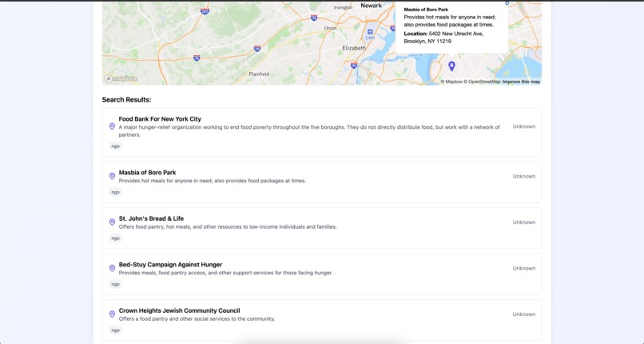Screen dimensions: 644x344
Task: Open the '© OpenStreetMap' attribution link
Action: click(482, 82)
